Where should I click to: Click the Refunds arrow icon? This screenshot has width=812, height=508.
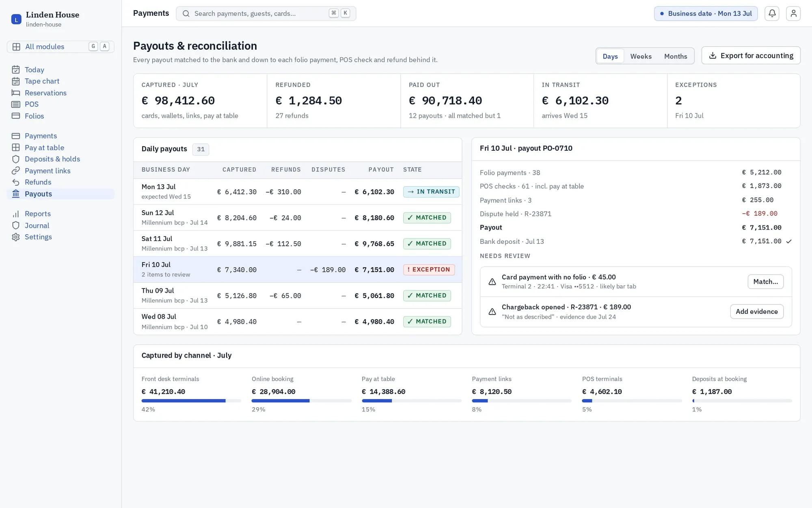(x=16, y=182)
